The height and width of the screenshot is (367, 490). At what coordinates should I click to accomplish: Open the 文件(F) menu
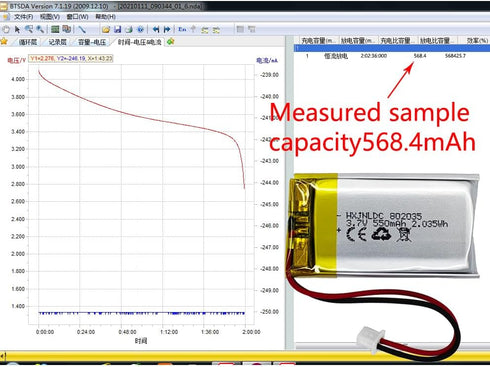(23, 17)
